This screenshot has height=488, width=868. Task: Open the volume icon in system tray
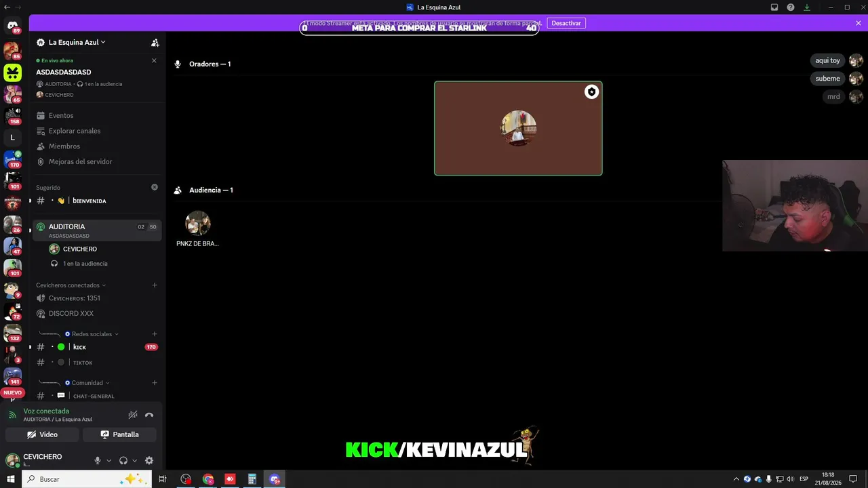(790, 479)
